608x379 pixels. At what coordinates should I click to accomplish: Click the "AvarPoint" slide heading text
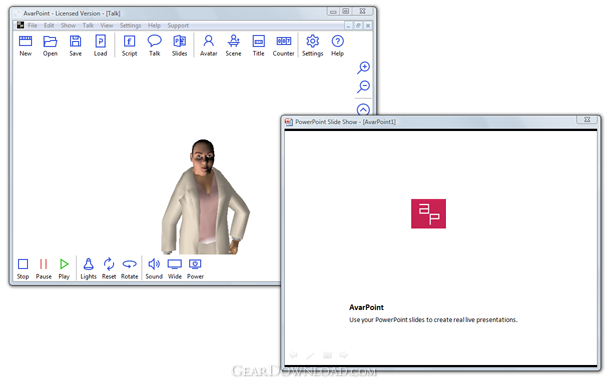(x=366, y=307)
